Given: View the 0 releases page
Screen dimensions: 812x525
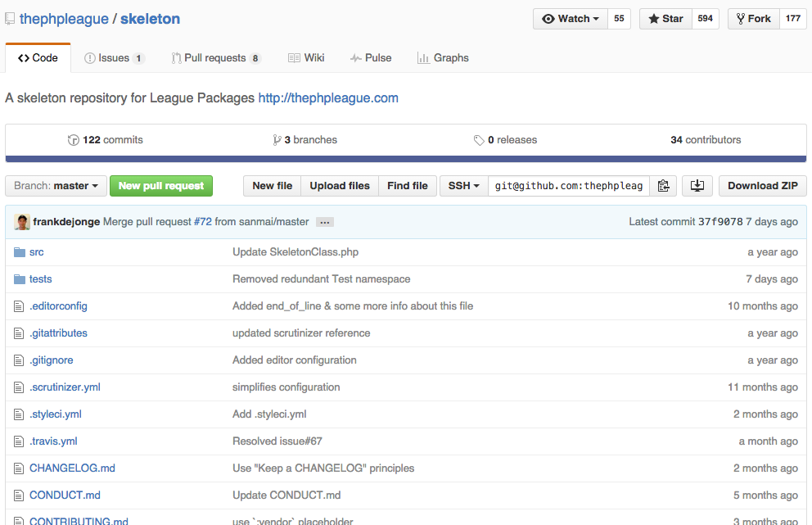Looking at the screenshot, I should (505, 140).
